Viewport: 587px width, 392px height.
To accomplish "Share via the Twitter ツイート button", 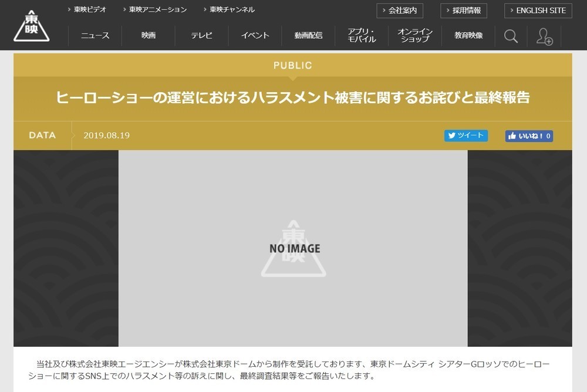I will [466, 136].
